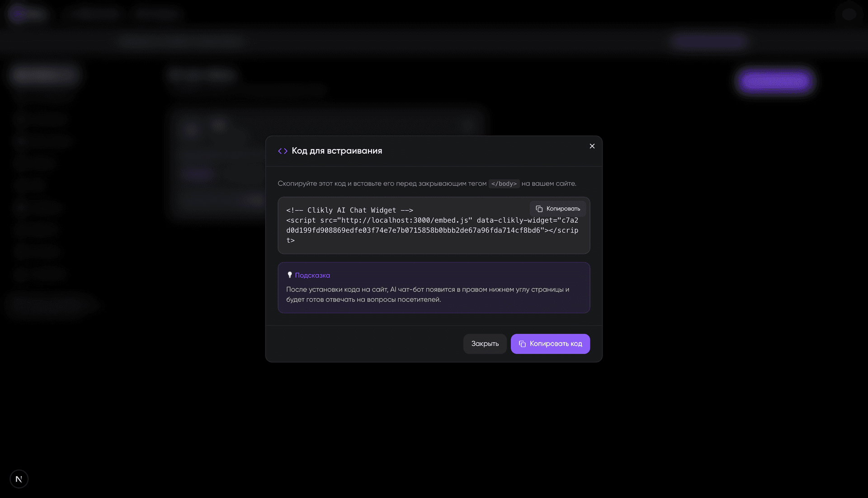Click the blurred glowing purple button behind dialog
The width and height of the screenshot is (868, 498).
coord(775,81)
